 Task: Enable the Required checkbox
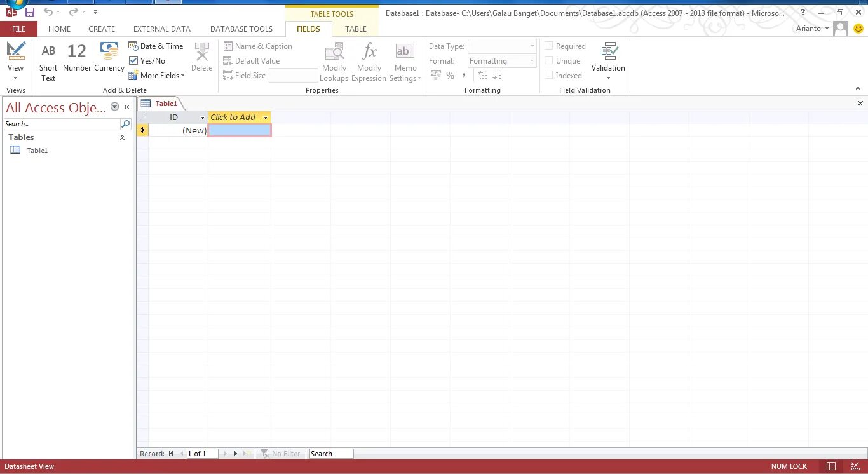click(x=548, y=46)
